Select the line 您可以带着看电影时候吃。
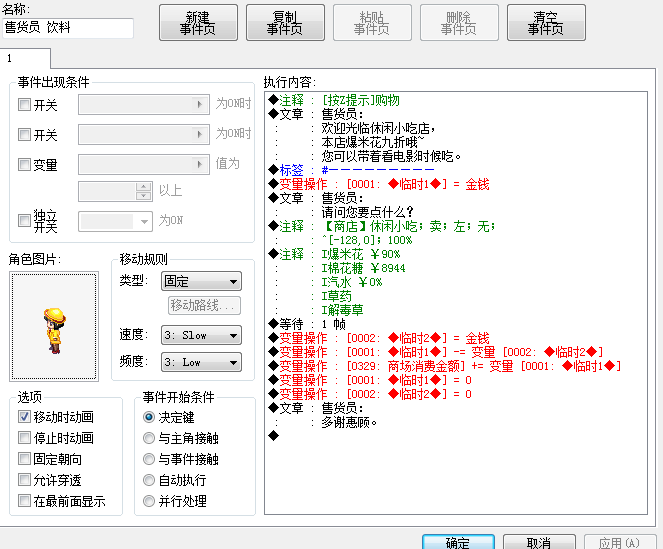Image resolution: width=663 pixels, height=549 pixels. (456, 156)
